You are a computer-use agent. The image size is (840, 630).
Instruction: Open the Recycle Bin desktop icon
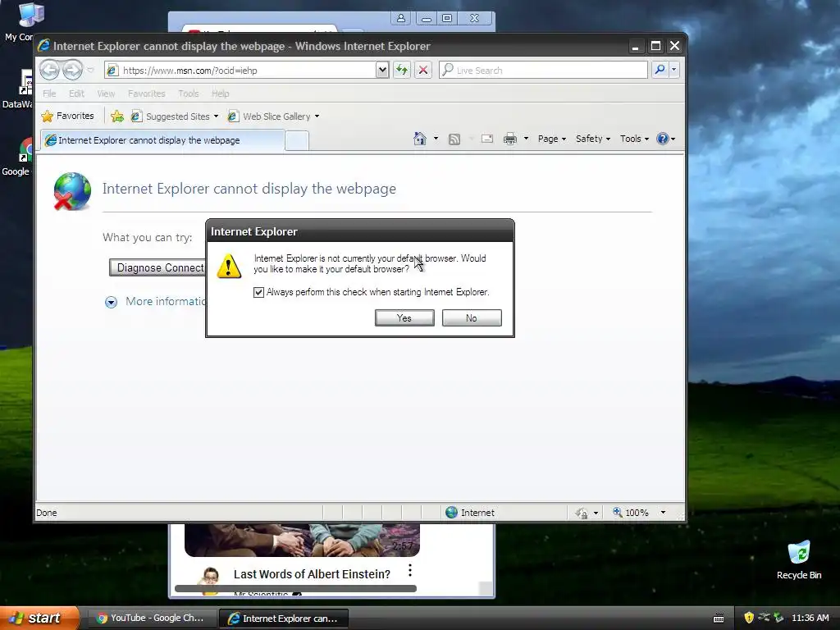tap(799, 559)
